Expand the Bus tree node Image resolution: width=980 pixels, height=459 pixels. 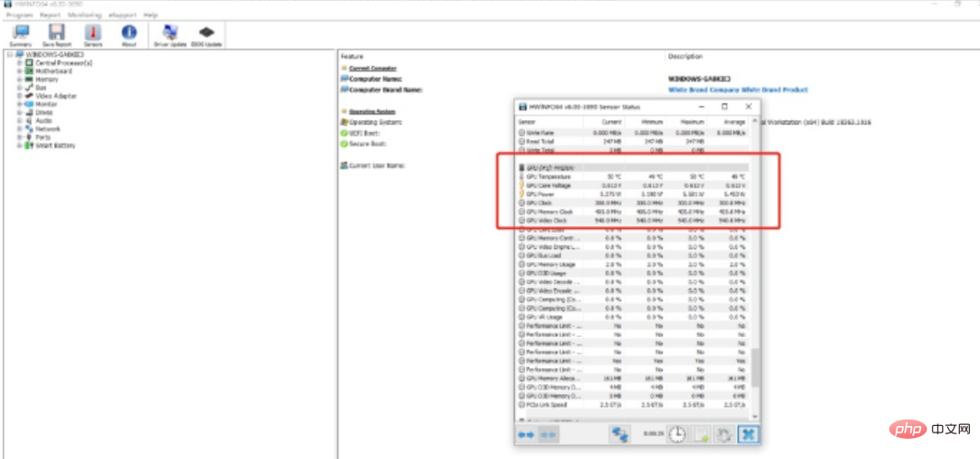(x=19, y=88)
